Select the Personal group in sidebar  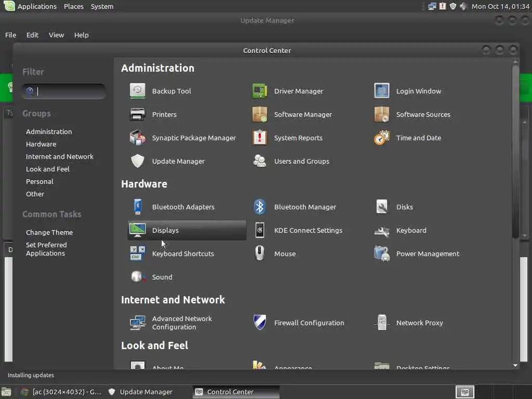(39, 181)
